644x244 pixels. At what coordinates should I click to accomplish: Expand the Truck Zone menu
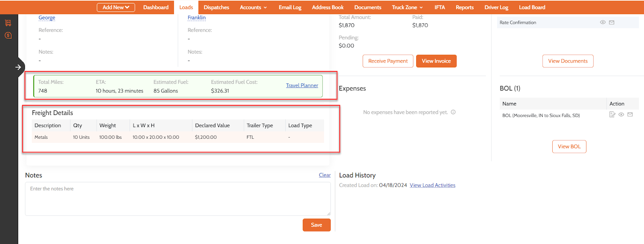click(407, 7)
